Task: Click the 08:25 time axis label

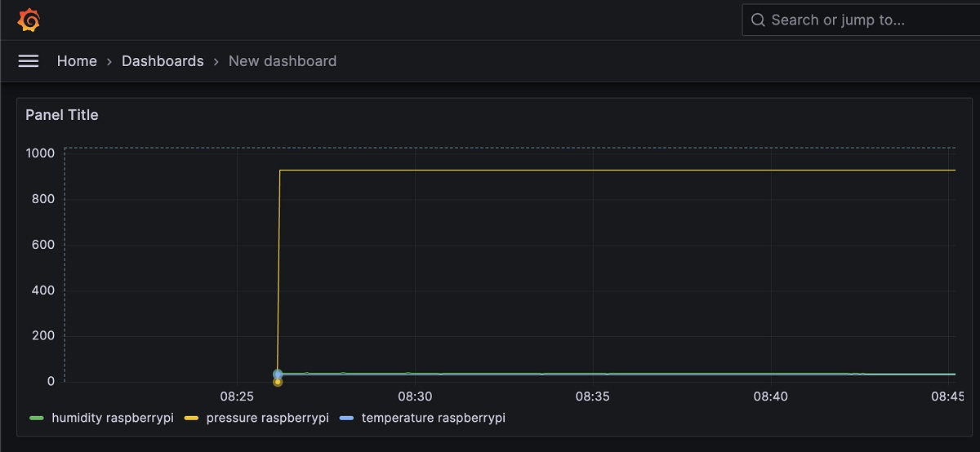Action: click(x=237, y=397)
